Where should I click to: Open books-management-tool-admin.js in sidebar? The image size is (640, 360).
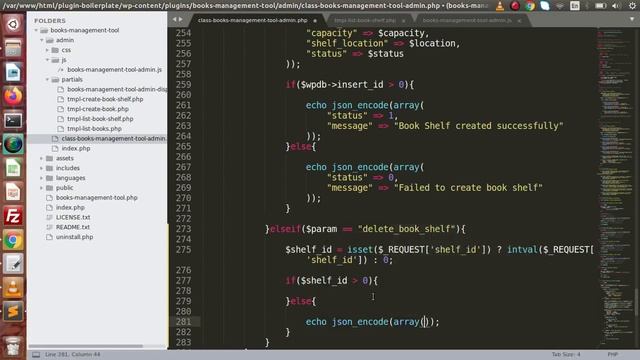pos(114,69)
